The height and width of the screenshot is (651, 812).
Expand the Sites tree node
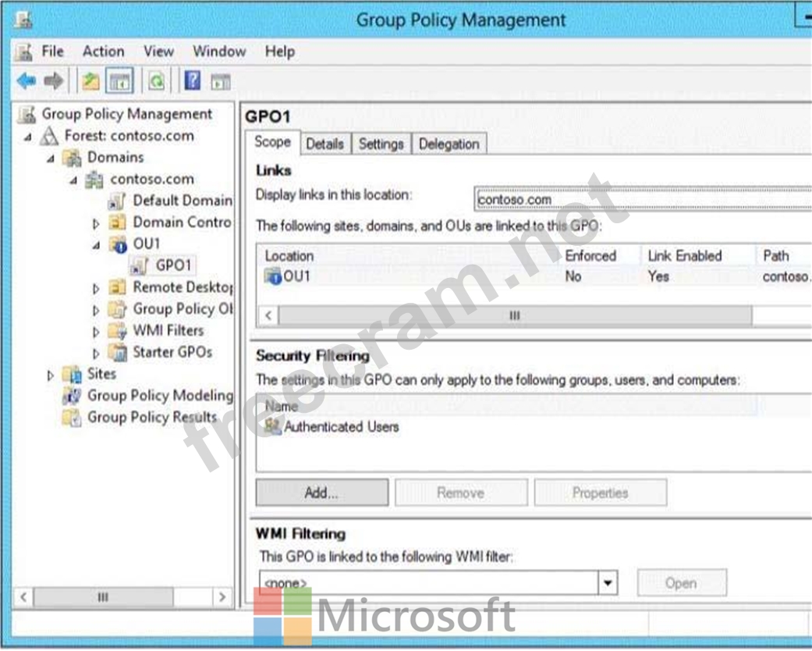click(x=50, y=375)
